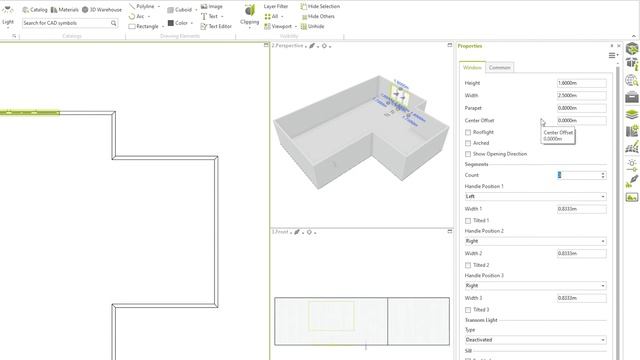Select the Rectangle drawing tool
This screenshot has height=360, width=640.
tap(146, 26)
